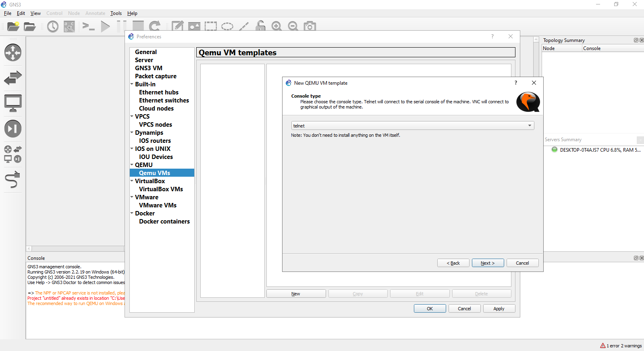Select General in the preferences tree

click(146, 52)
